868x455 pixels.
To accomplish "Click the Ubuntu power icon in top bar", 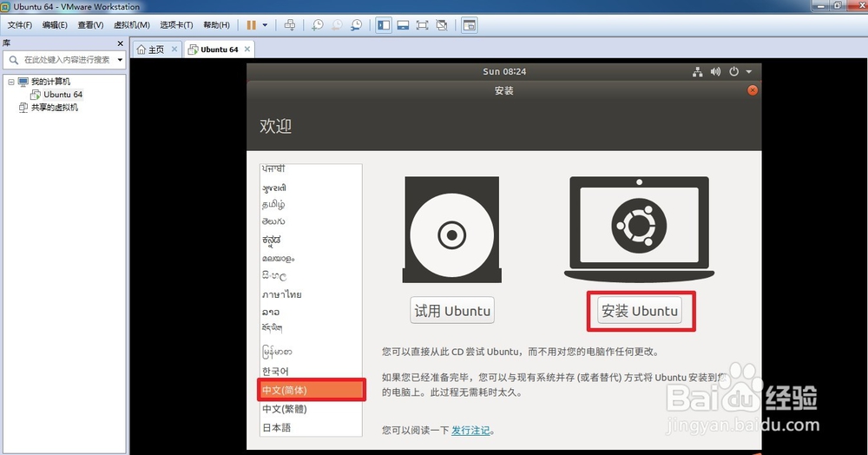I will [734, 71].
